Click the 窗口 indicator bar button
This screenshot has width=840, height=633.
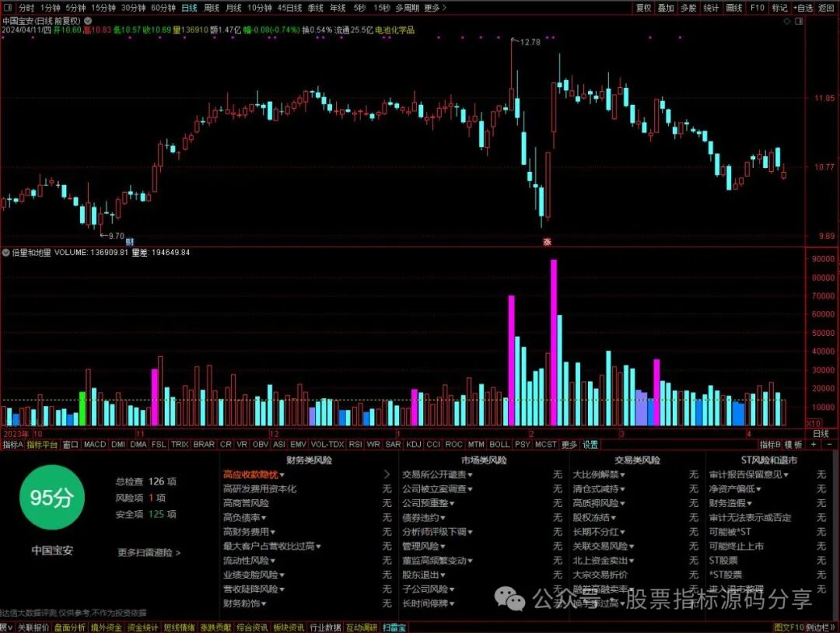[70, 445]
